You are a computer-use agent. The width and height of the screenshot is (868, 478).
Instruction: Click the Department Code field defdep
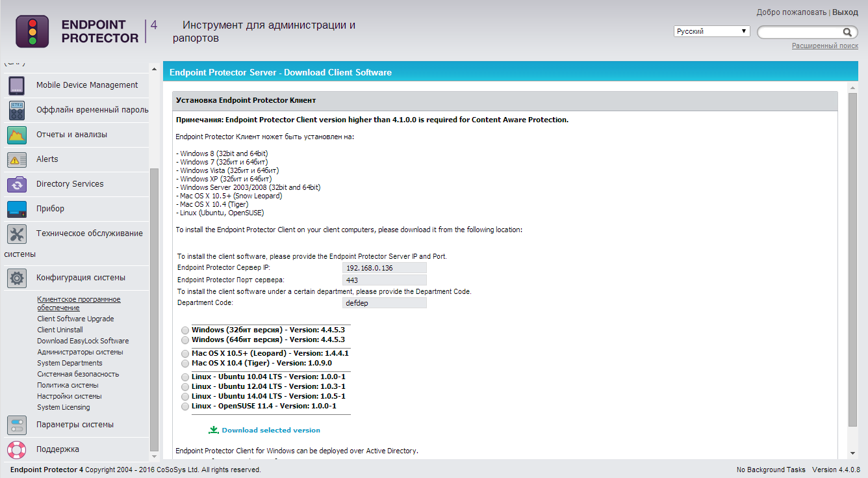385,303
